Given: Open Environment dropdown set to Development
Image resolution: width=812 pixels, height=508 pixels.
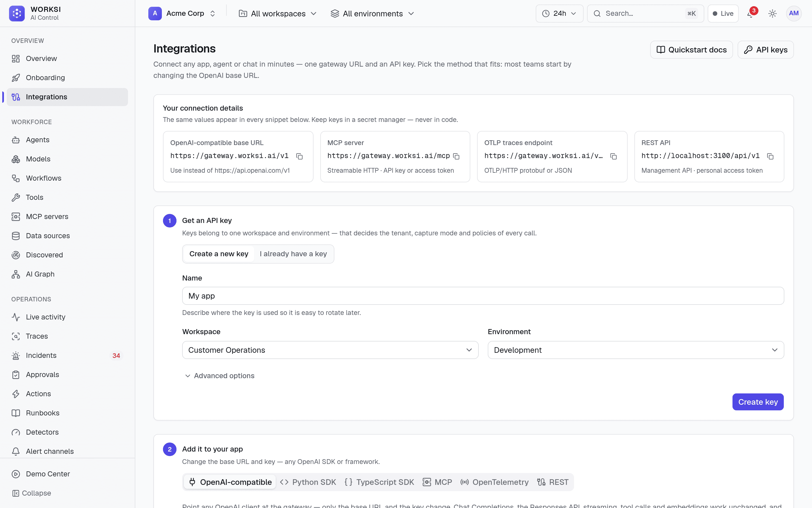Looking at the screenshot, I should pos(636,350).
